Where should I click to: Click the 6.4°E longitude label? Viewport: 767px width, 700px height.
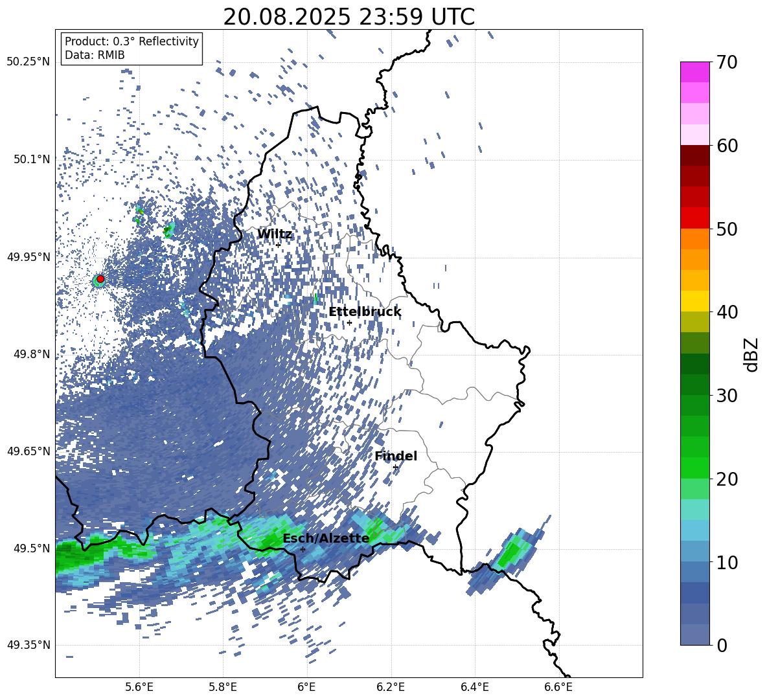pos(474,687)
